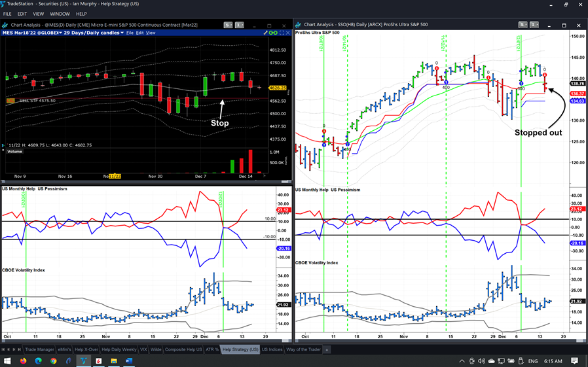Open the Trade Manager tab
This screenshot has width=588, height=367.
click(x=40, y=350)
